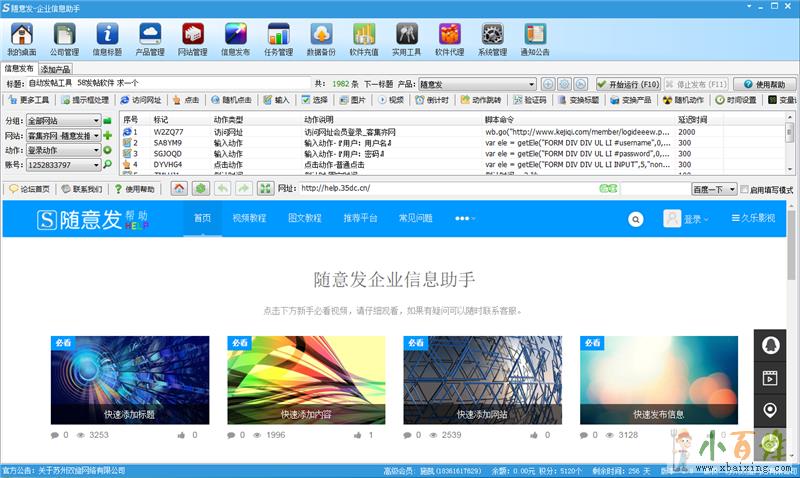This screenshot has width=800, height=478.
Task: Open 网站管理 toolbar icon
Action: (x=192, y=38)
